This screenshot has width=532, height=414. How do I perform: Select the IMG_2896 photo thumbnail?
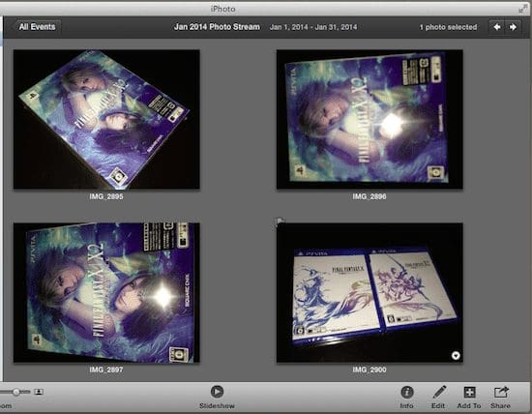(x=369, y=119)
